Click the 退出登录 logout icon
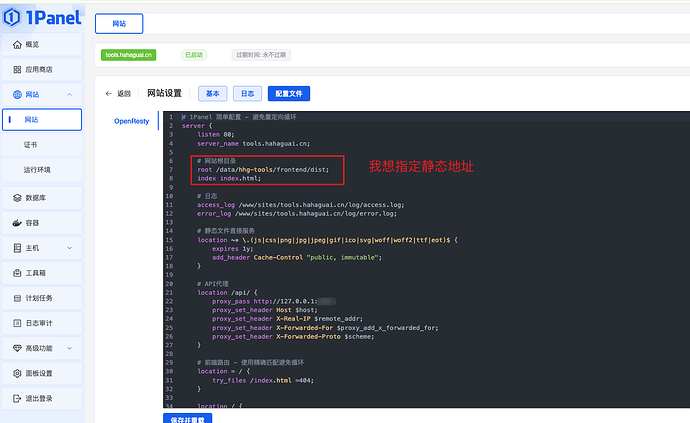Image resolution: width=690 pixels, height=423 pixels. coord(17,398)
